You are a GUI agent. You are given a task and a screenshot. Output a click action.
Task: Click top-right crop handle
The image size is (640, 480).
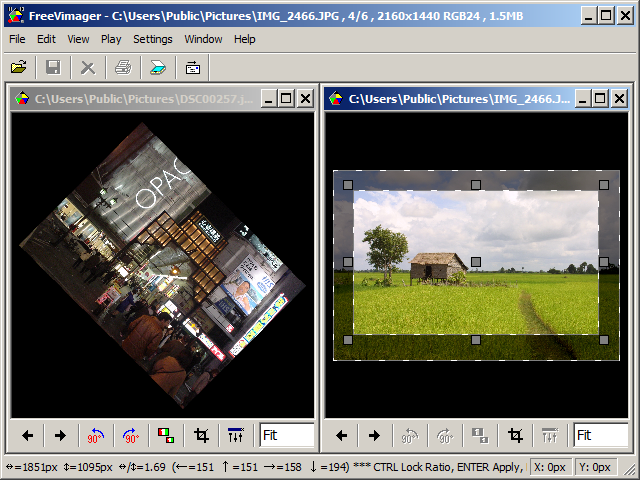coord(604,185)
